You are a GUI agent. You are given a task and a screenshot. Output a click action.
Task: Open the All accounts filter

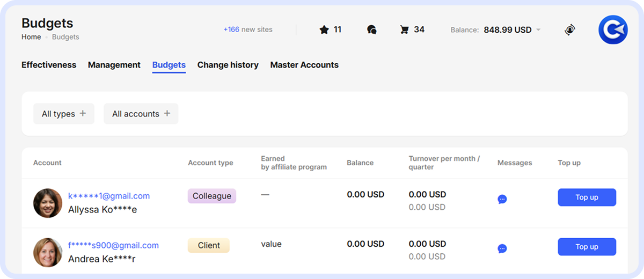point(141,114)
